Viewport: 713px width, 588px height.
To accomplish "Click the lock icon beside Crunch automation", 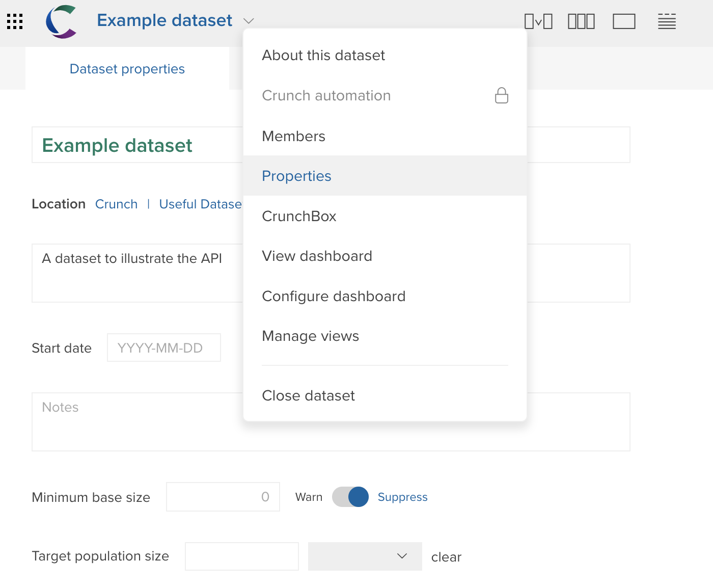I will pos(502,95).
